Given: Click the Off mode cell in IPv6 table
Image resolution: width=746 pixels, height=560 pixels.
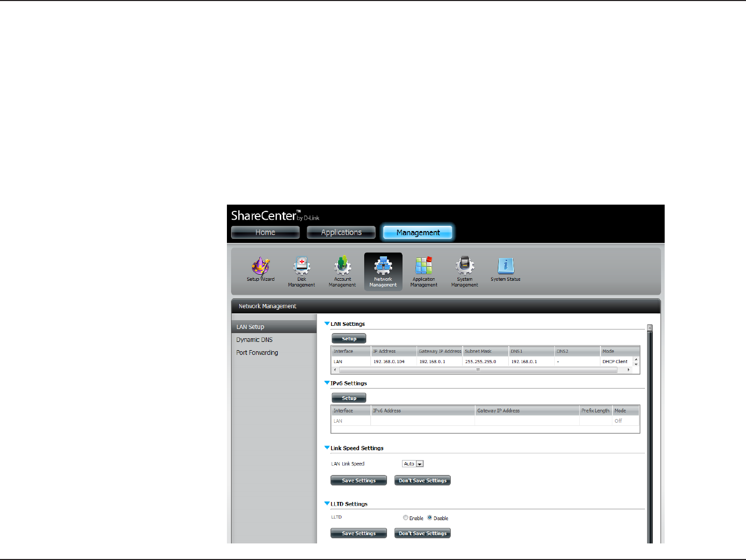Looking at the screenshot, I should click(626, 421).
